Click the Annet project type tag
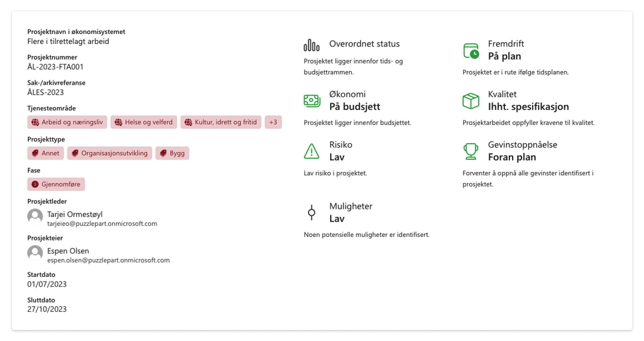 click(46, 153)
